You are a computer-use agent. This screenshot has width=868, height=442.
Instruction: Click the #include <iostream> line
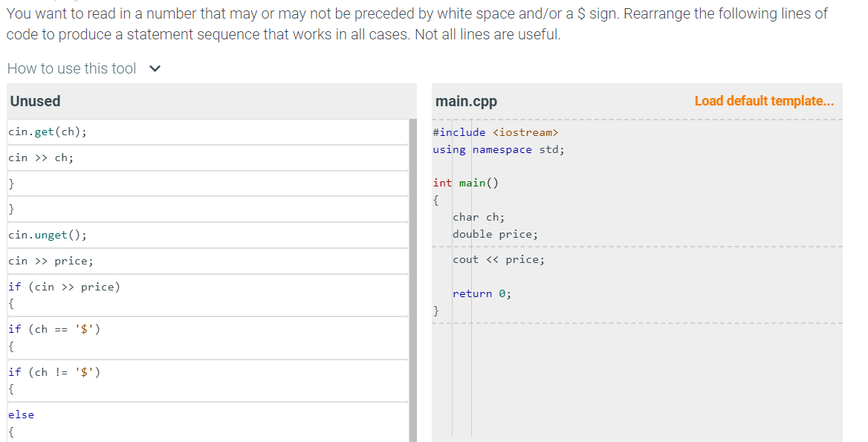(x=496, y=132)
